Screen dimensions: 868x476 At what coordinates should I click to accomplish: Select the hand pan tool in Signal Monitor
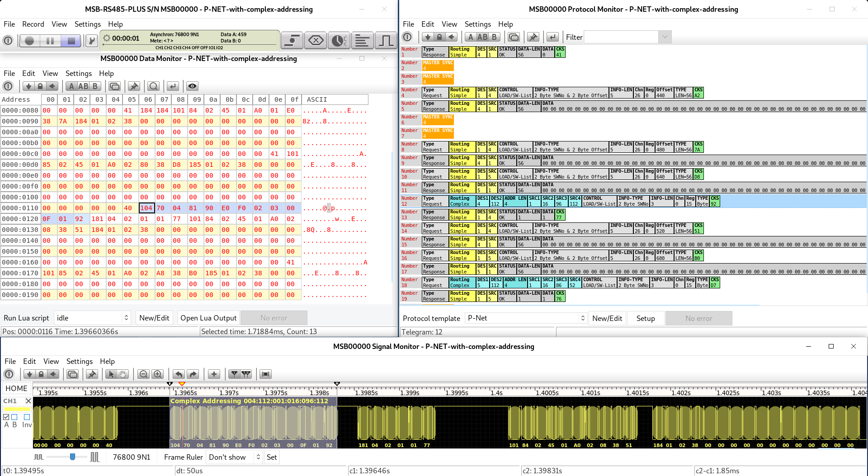pos(123,374)
